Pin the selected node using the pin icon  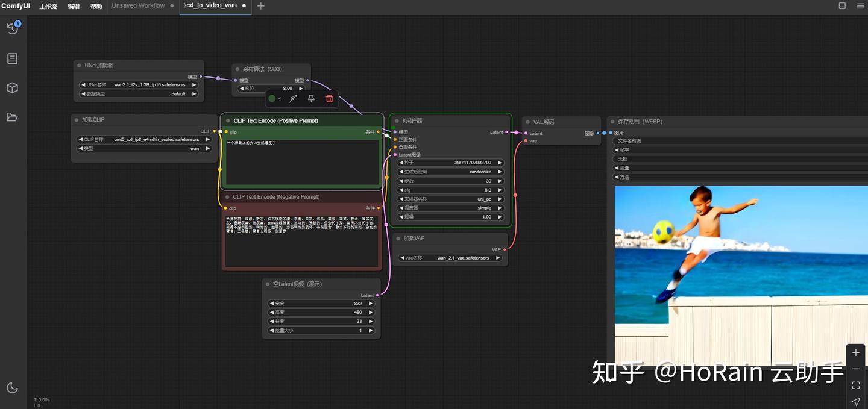coord(311,98)
